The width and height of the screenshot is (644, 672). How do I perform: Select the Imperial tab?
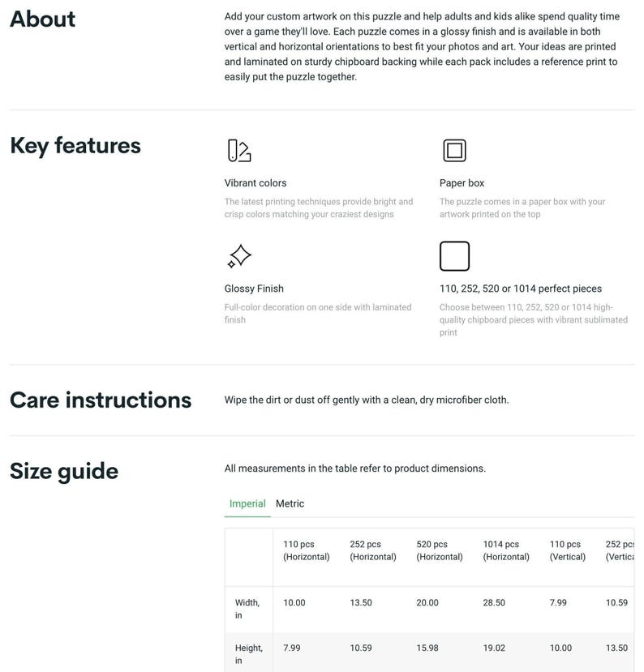coord(247,503)
